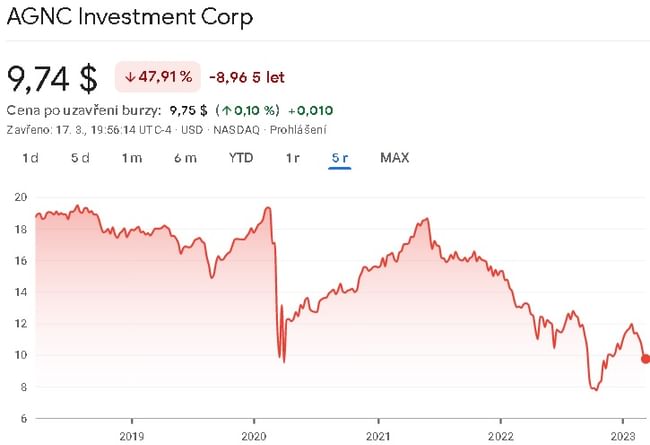Open the MAX range chart
The height and width of the screenshot is (445, 650).
click(x=394, y=158)
